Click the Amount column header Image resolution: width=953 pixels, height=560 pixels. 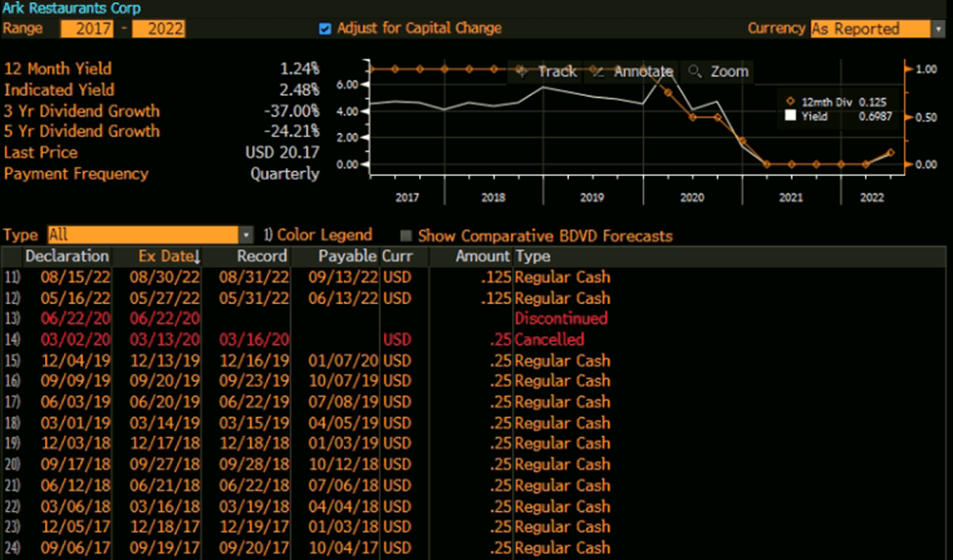coord(482,256)
